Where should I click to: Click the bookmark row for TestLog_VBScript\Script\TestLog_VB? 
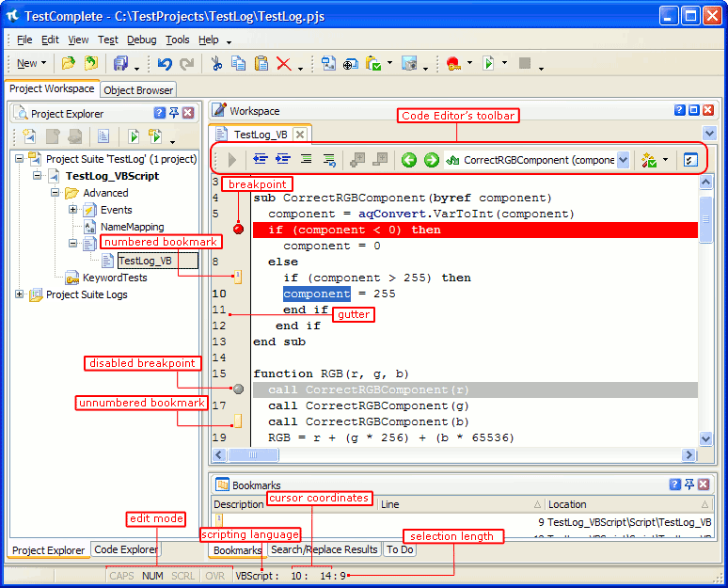tap(462, 522)
